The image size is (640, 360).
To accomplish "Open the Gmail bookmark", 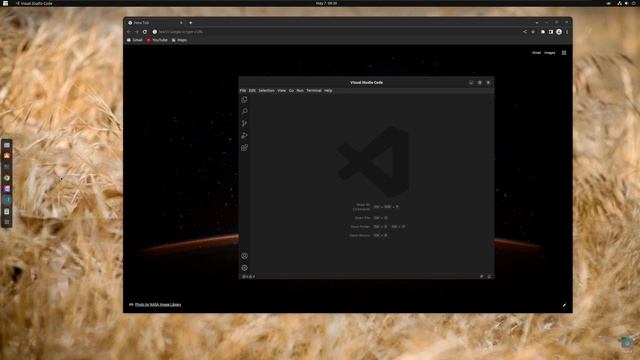I will (x=135, y=40).
